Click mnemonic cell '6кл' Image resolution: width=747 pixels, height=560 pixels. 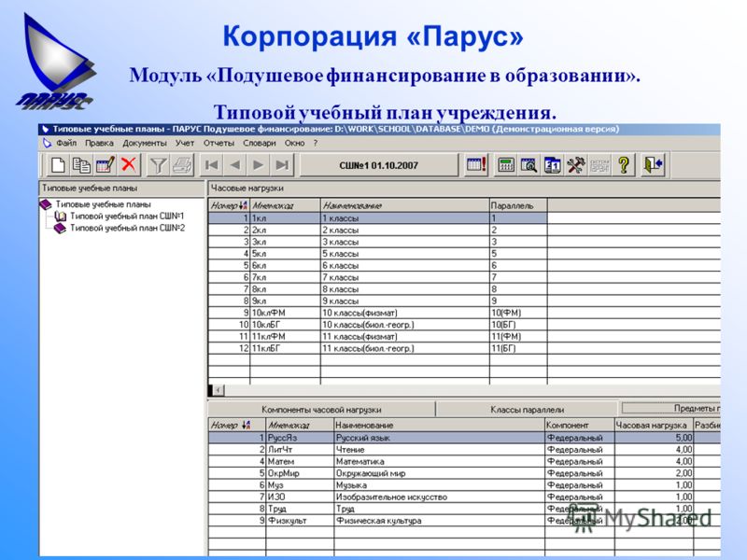[286, 266]
